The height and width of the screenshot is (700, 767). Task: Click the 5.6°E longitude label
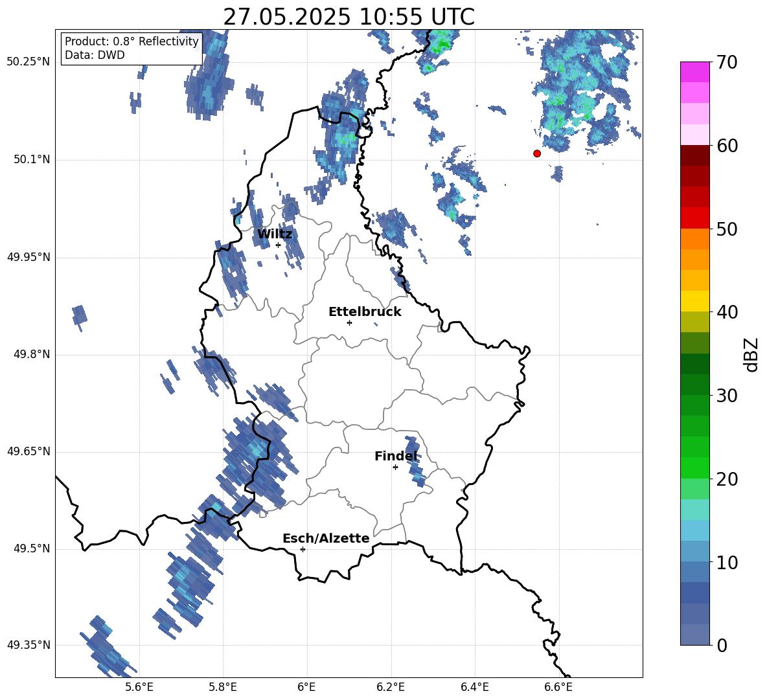click(x=139, y=687)
